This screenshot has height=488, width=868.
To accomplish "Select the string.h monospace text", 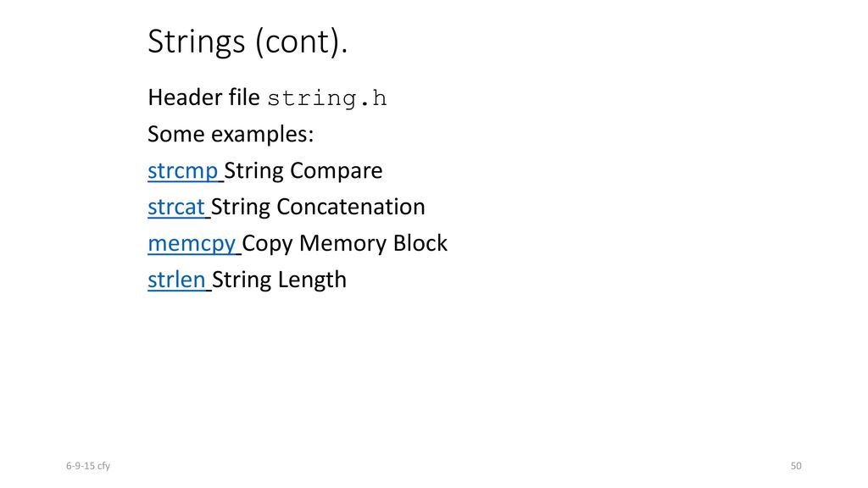I will [326, 98].
